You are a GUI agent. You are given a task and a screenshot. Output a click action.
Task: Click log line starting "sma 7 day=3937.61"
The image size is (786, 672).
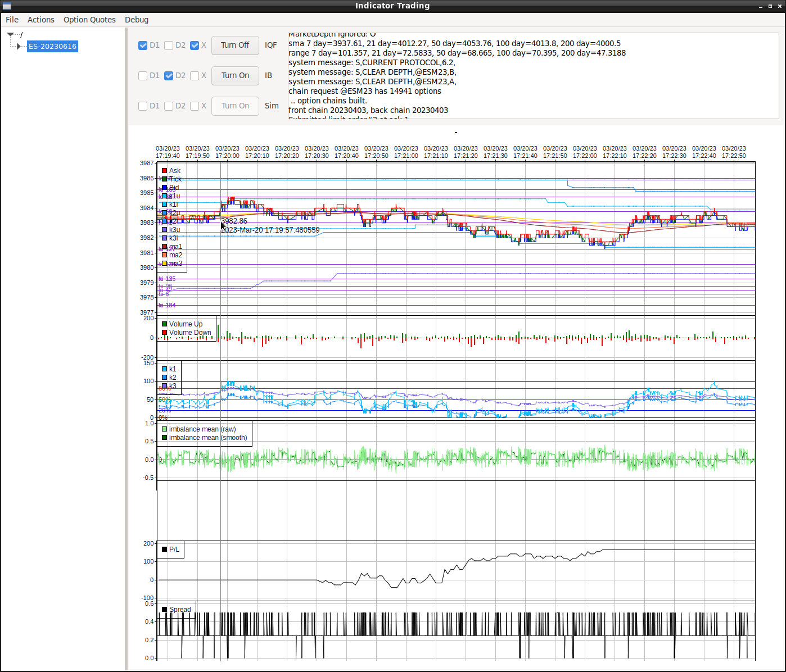(x=454, y=43)
